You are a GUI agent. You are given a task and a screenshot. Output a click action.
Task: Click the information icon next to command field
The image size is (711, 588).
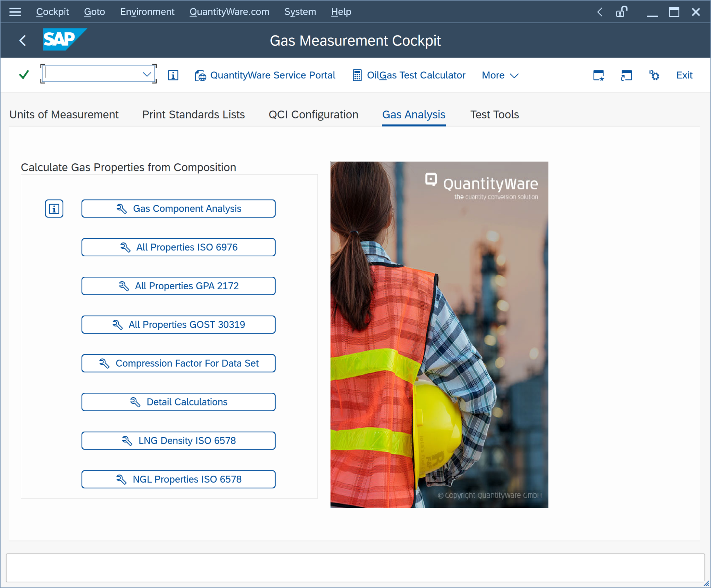coord(173,75)
